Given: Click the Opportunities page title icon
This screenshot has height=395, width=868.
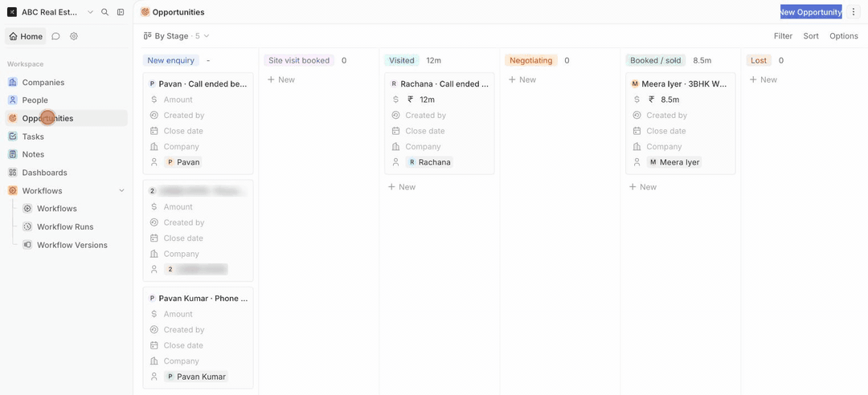Looking at the screenshot, I should (x=145, y=12).
